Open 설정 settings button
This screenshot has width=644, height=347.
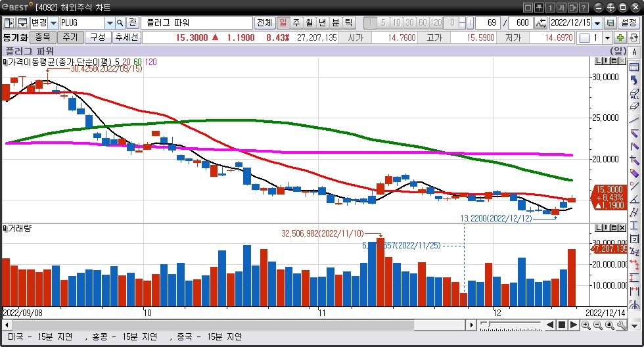[628, 22]
